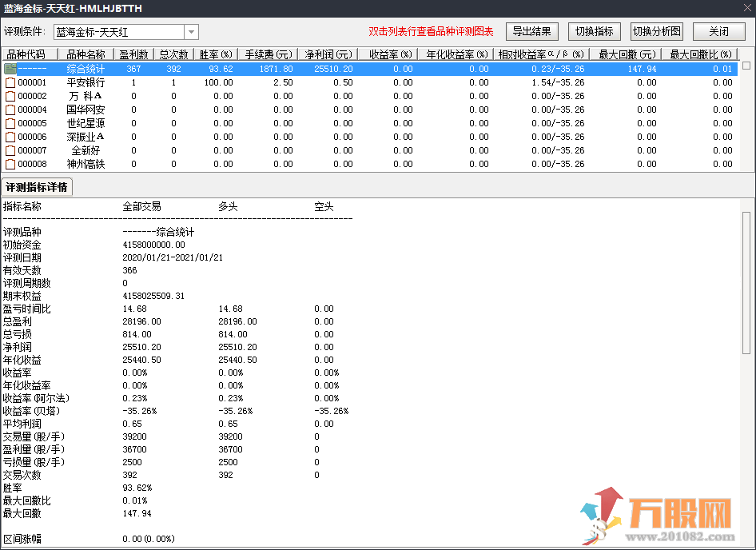Click the icon beside stock 000005 世纪星源
Image resolution: width=756 pixels, height=550 pixels.
pyautogui.click(x=10, y=124)
